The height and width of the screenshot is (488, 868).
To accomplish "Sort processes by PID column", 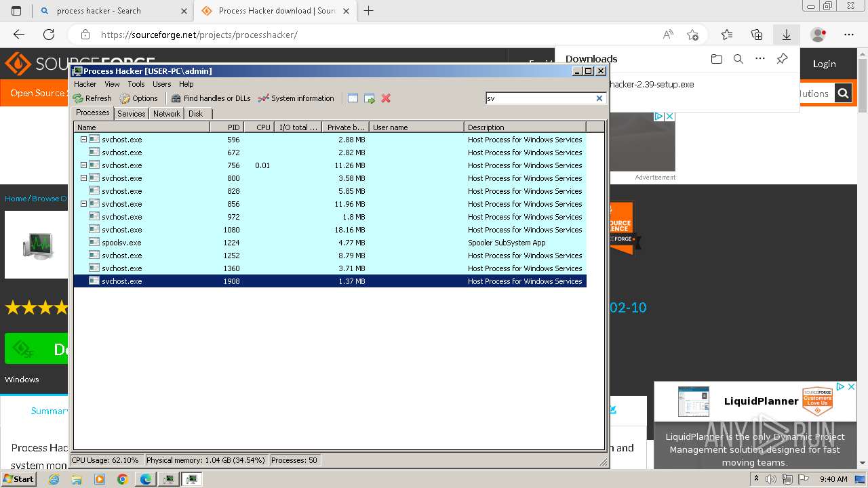I will click(x=226, y=127).
